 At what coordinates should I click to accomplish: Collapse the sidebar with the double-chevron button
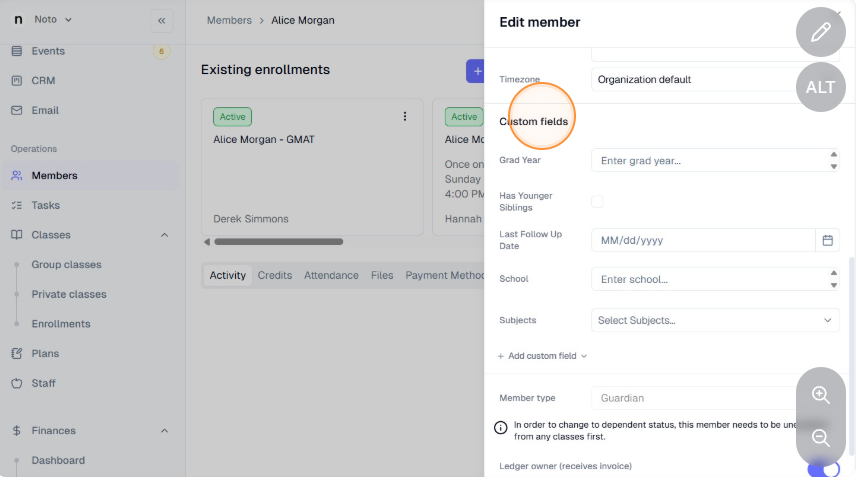click(x=161, y=20)
